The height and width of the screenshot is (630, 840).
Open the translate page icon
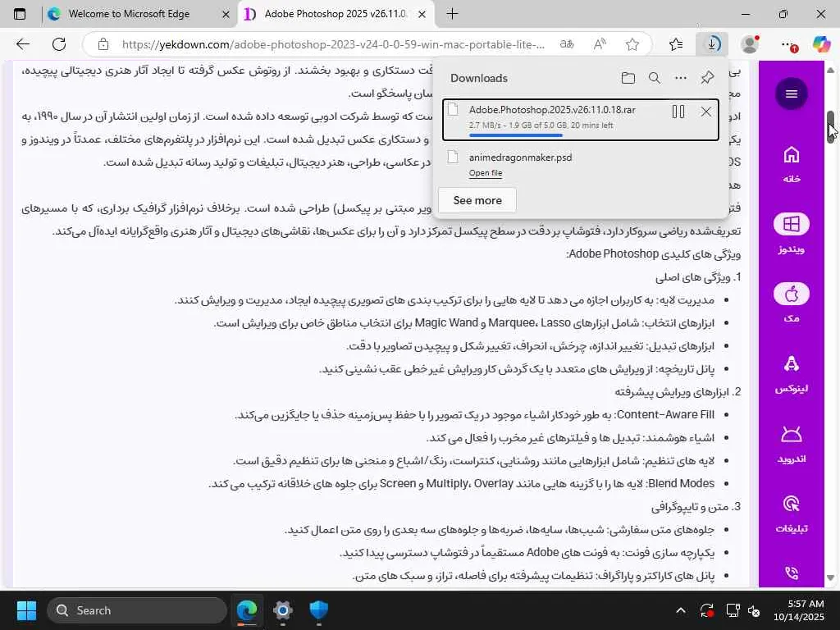click(x=567, y=44)
